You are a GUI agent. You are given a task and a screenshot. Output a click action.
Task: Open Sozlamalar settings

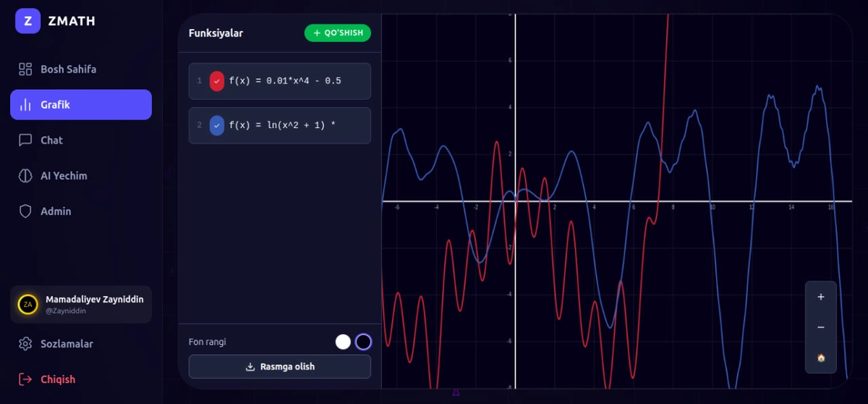pos(81,344)
